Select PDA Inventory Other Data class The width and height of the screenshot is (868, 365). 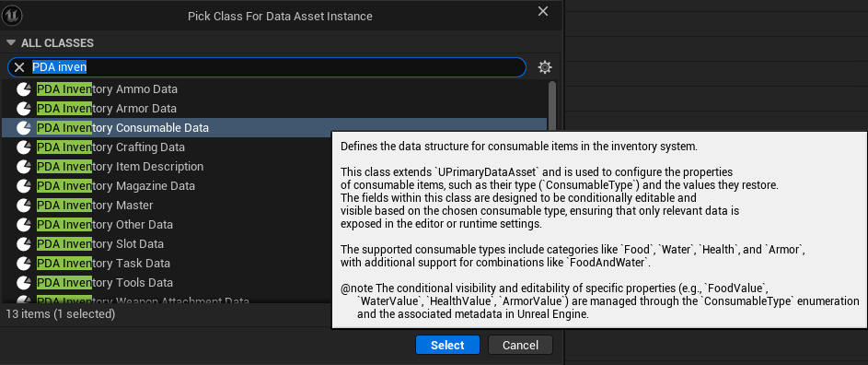click(166, 225)
